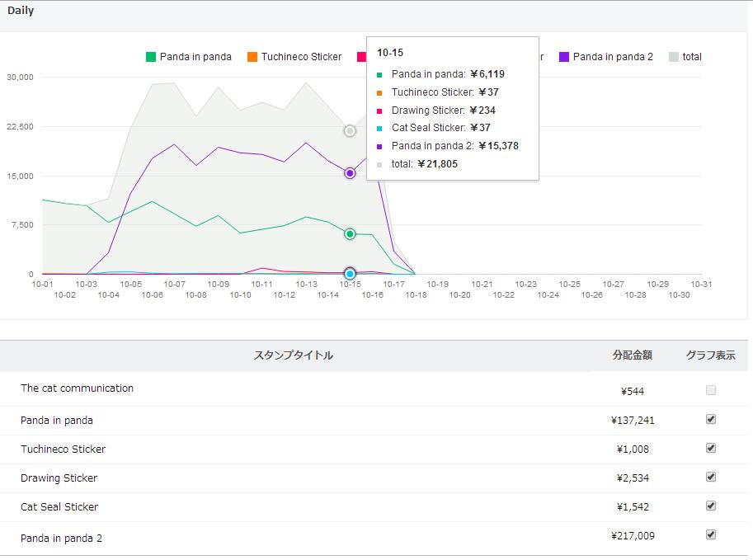The width and height of the screenshot is (753, 560).
Task: Click the green data point marker on 10-15
Action: coord(350,234)
